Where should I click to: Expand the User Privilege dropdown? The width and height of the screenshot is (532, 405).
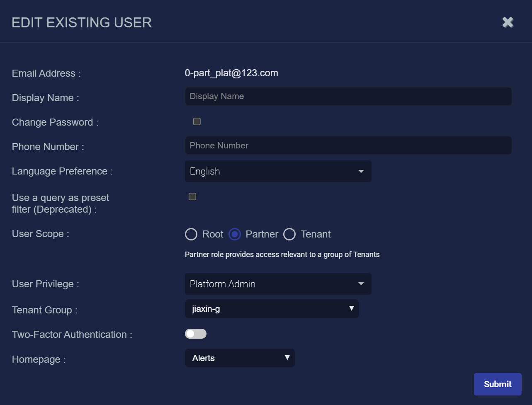coord(278,284)
